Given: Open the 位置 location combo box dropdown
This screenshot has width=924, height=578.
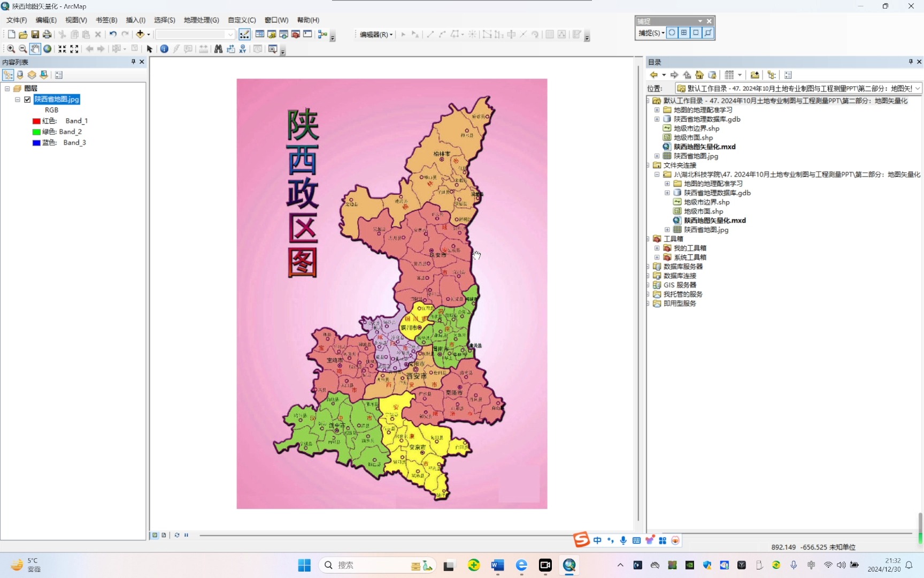Looking at the screenshot, I should pos(918,88).
